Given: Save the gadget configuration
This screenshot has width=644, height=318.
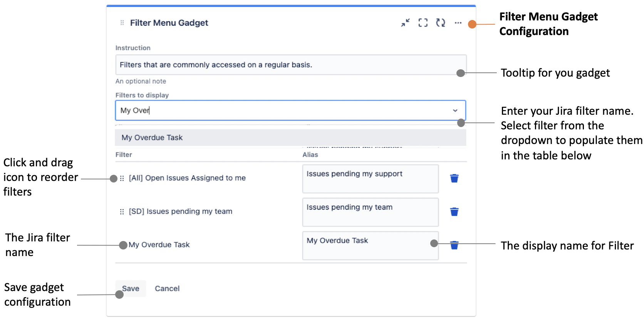Looking at the screenshot, I should tap(131, 288).
